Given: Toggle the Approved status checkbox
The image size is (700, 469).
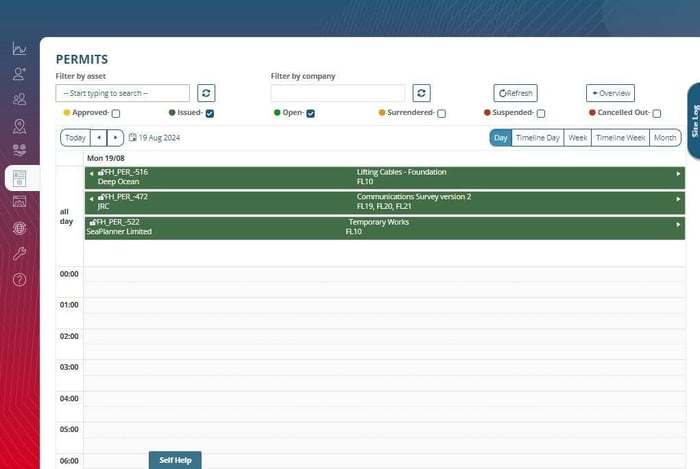Looking at the screenshot, I should (x=116, y=113).
